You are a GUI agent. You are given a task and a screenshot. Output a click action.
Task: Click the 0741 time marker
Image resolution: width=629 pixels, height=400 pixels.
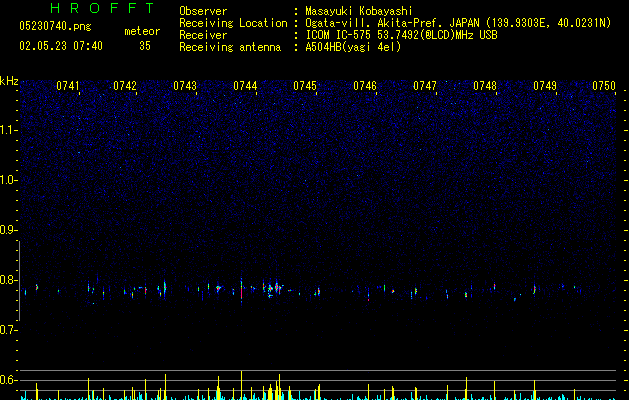(x=67, y=86)
